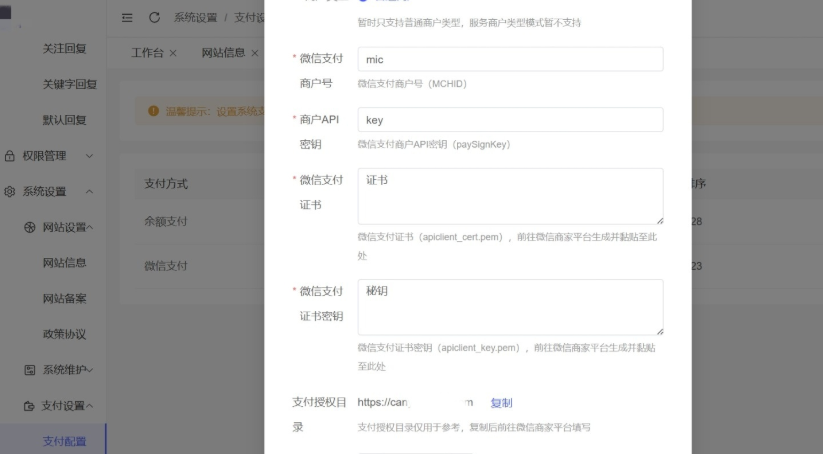This screenshot has width=823, height=454.
Task: Open 政策协议 sidebar item
Action: (x=64, y=334)
